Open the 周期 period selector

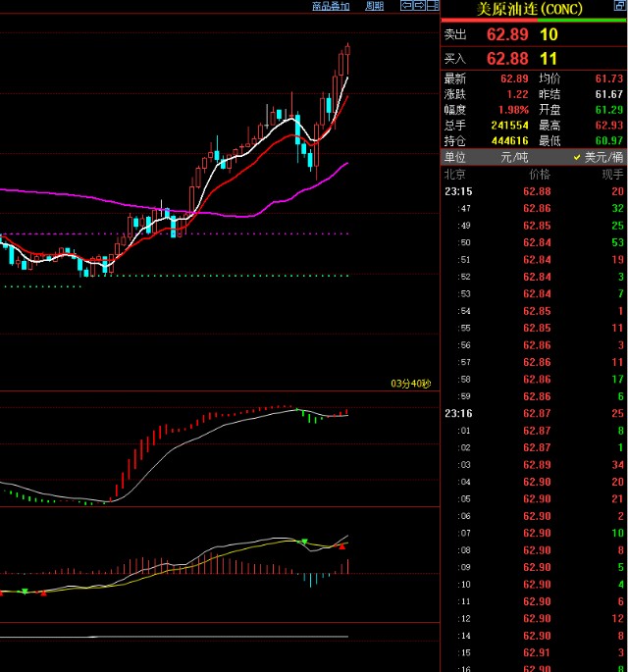click(375, 6)
